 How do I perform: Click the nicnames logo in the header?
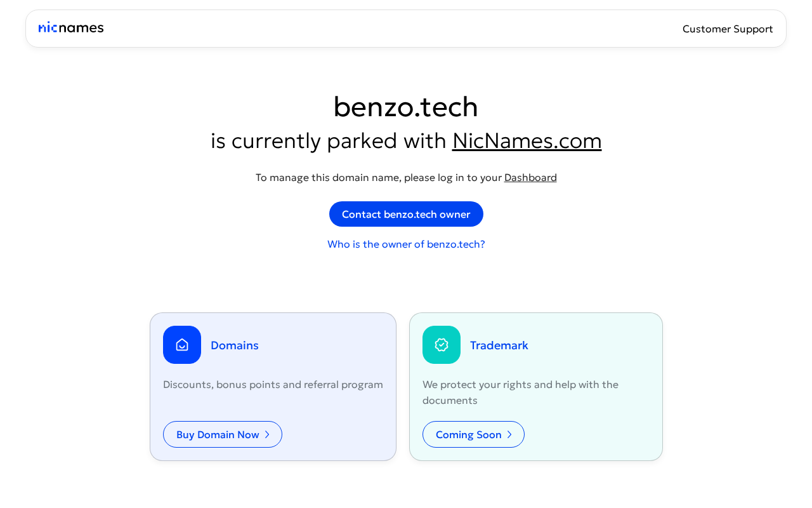[71, 28]
